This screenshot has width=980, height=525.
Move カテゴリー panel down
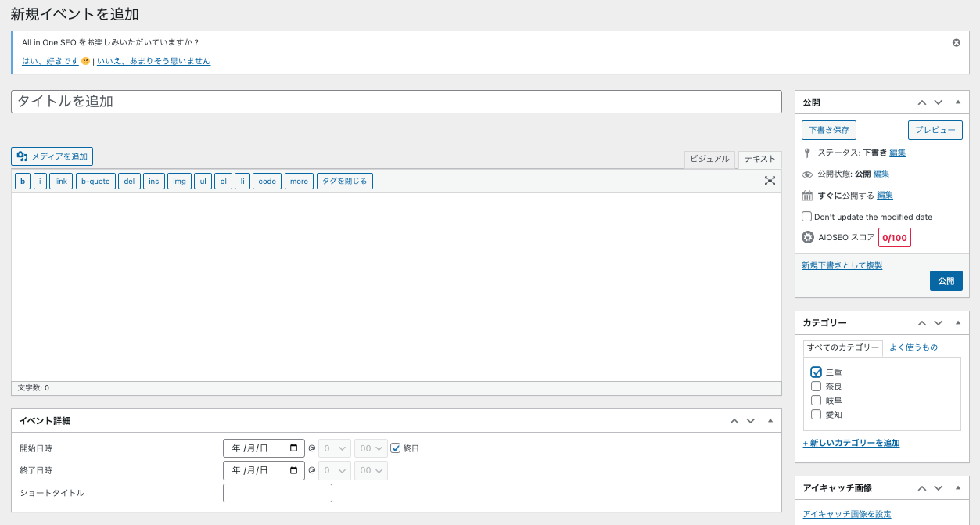click(939, 323)
